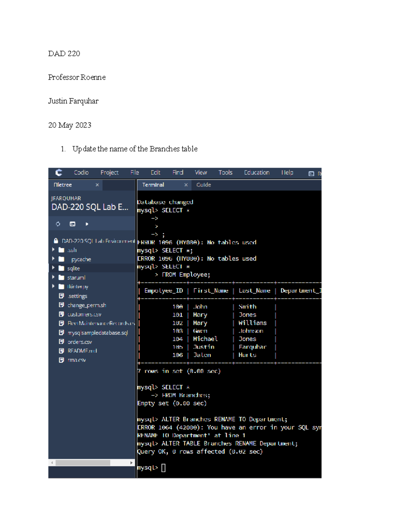This screenshot has width=411, height=532.
Task: Open the Education menu
Action: [257, 172]
